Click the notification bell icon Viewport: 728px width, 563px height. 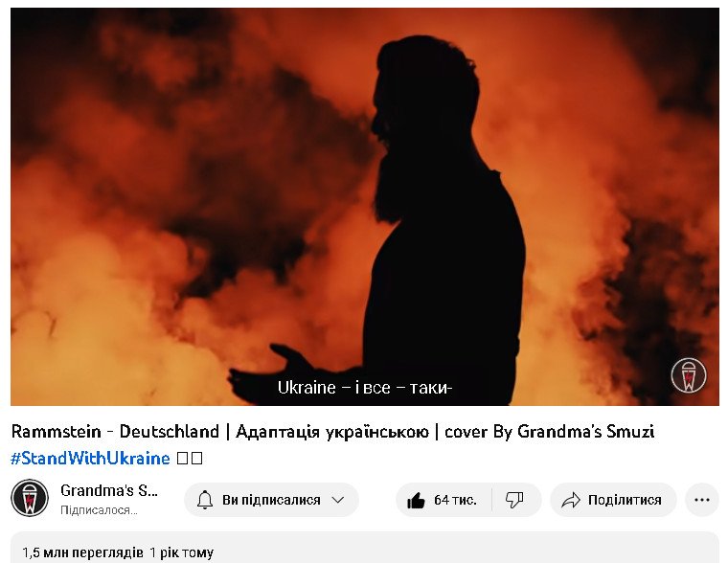click(205, 500)
